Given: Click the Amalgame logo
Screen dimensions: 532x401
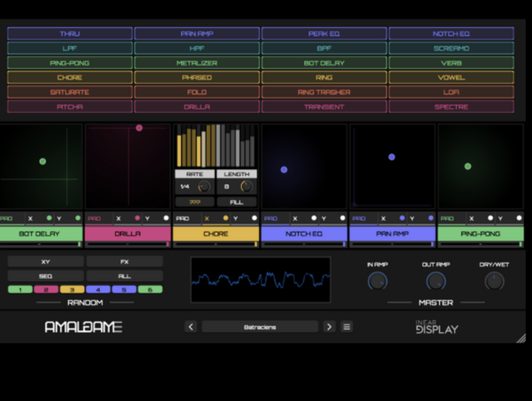Looking at the screenshot, I should click(84, 327).
